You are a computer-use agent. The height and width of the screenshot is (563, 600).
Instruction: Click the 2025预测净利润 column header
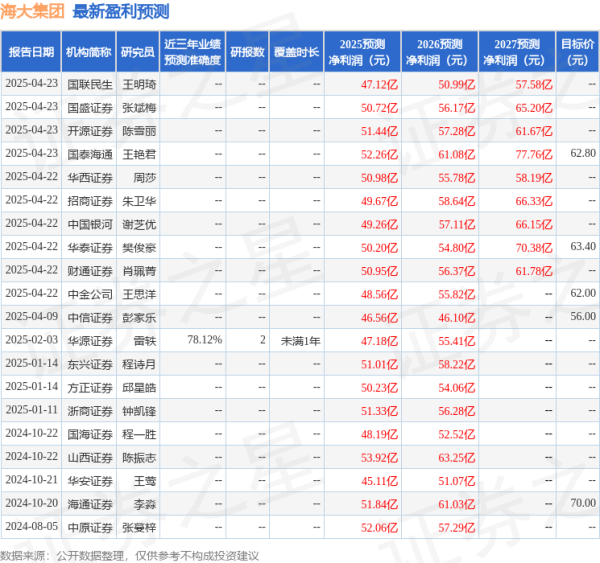362,52
